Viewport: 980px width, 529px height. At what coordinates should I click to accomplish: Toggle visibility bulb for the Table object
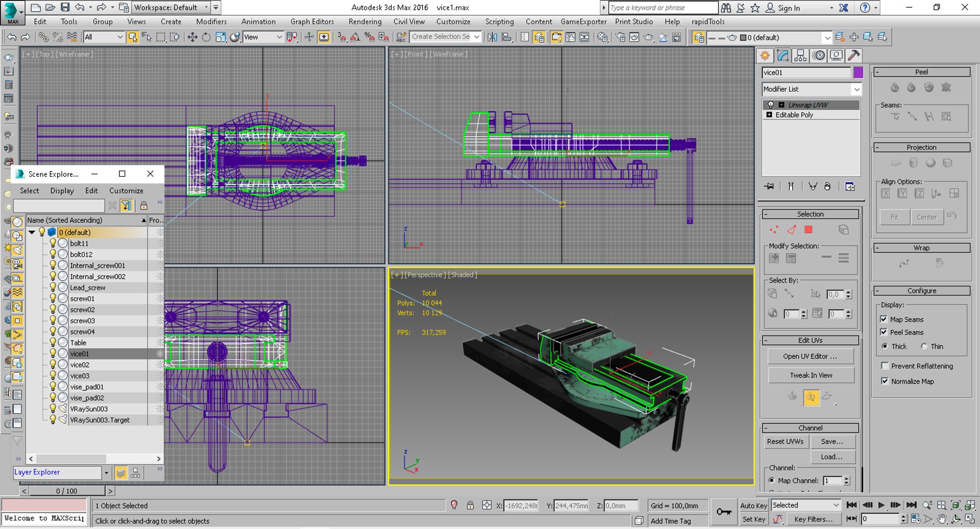tap(53, 343)
